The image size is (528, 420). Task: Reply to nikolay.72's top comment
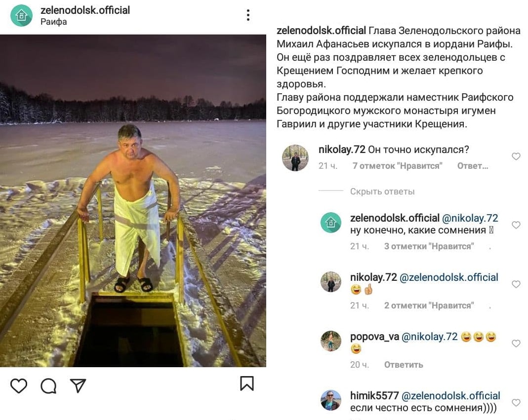tap(473, 166)
